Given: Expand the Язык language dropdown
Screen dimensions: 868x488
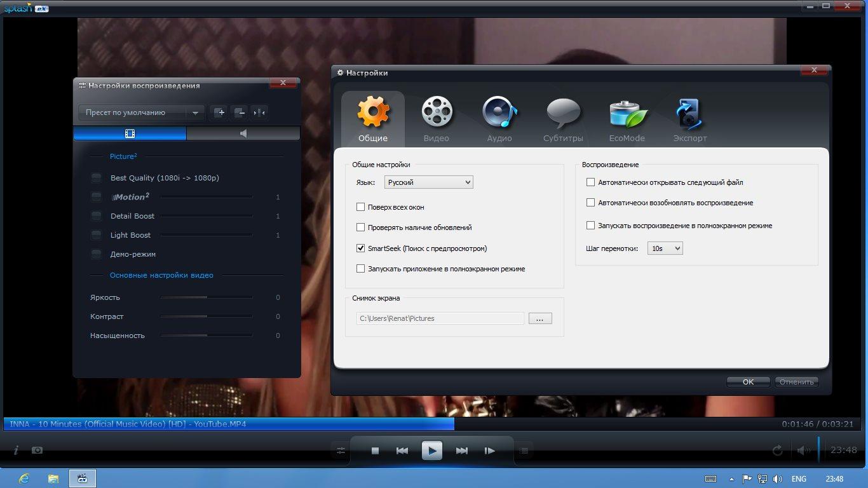Looking at the screenshot, I should 429,182.
